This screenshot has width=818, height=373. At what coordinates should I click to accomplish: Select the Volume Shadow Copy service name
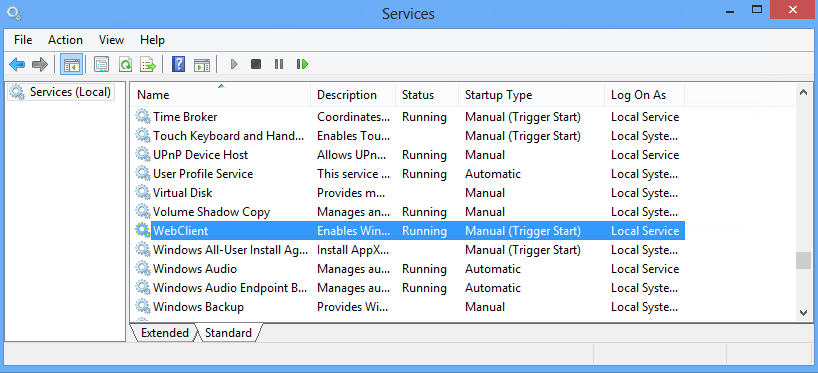[x=211, y=212]
